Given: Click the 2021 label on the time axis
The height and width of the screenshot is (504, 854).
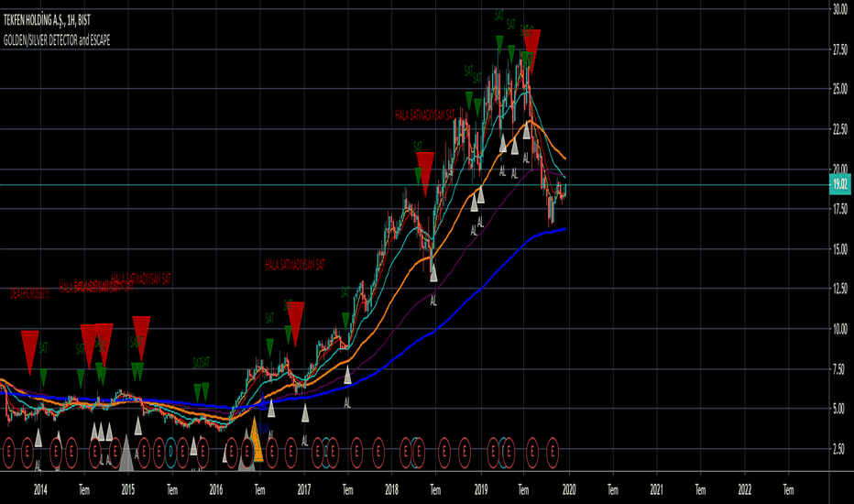Looking at the screenshot, I should [x=656, y=490].
